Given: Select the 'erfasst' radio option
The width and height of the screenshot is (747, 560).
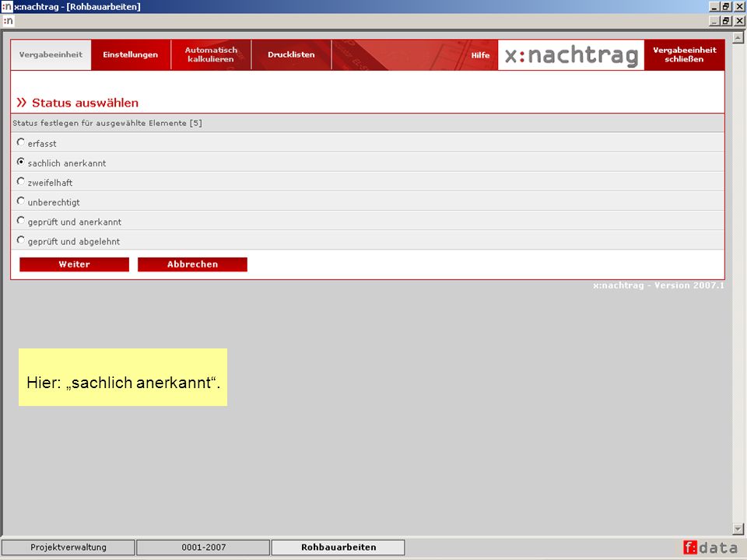Looking at the screenshot, I should [x=20, y=142].
